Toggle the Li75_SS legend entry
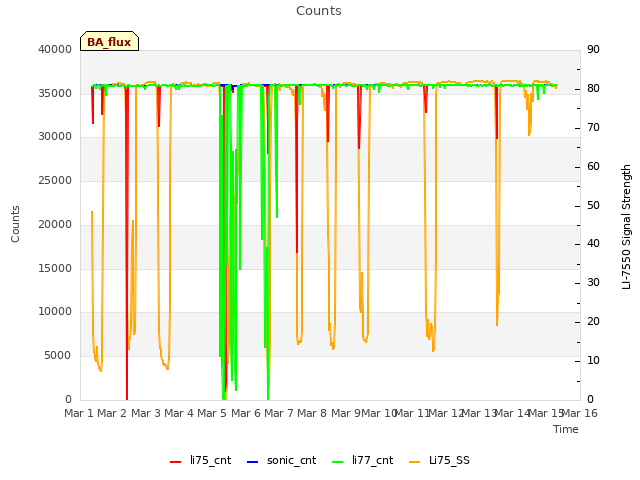Viewport: 640px width, 480px height. pos(439,460)
